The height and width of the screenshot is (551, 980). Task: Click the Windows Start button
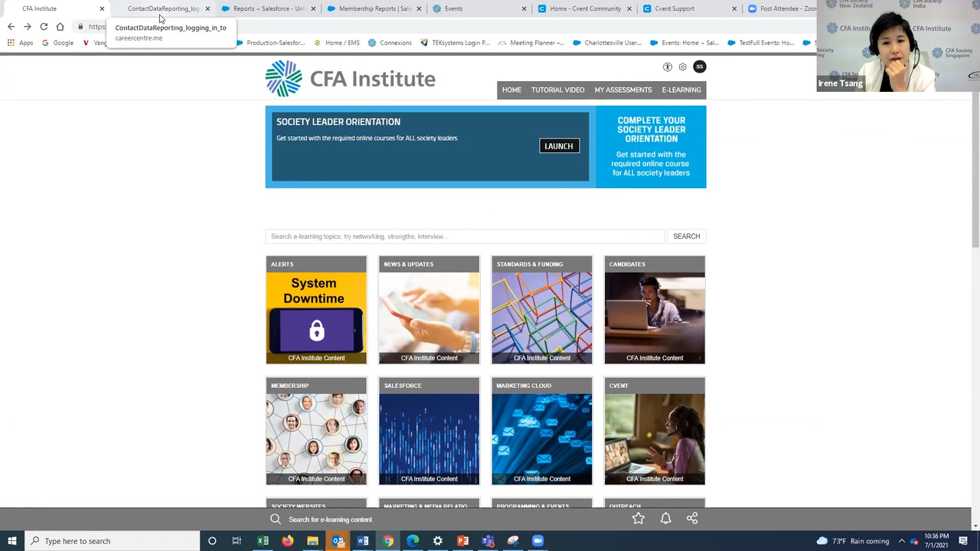(x=11, y=541)
